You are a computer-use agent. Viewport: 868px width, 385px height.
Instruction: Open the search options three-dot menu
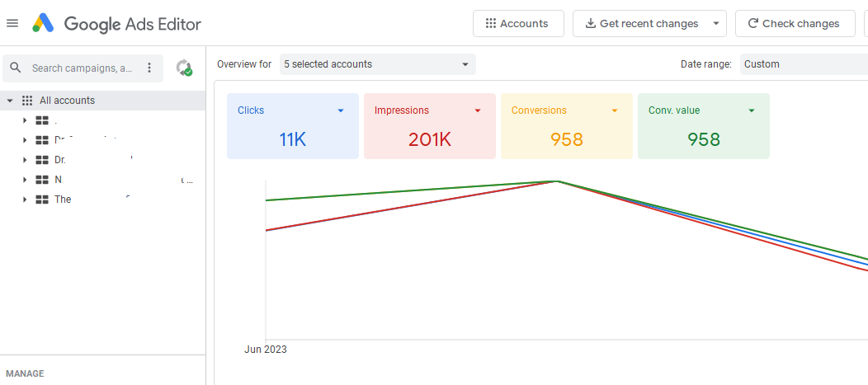click(x=149, y=68)
